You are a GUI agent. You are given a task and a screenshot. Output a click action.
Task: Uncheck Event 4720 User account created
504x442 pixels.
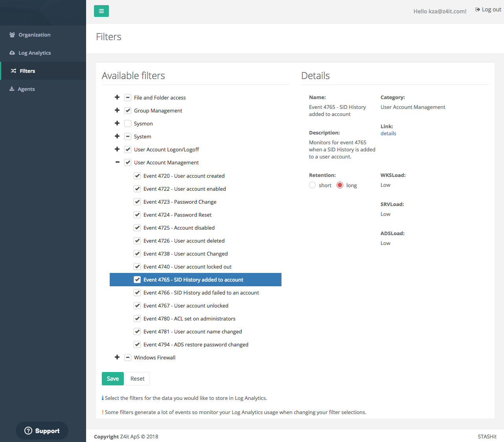[x=137, y=176]
